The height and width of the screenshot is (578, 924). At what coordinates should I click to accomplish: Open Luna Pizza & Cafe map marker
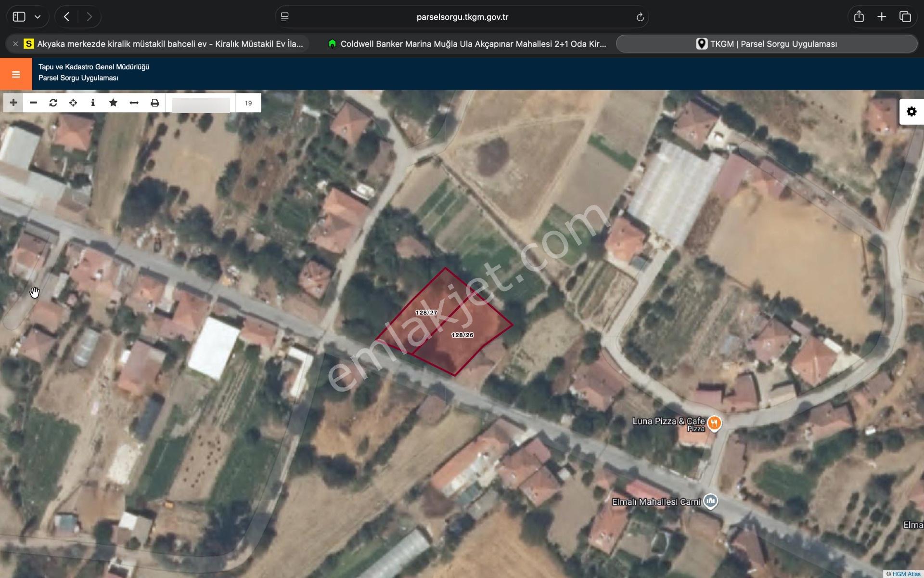click(715, 423)
